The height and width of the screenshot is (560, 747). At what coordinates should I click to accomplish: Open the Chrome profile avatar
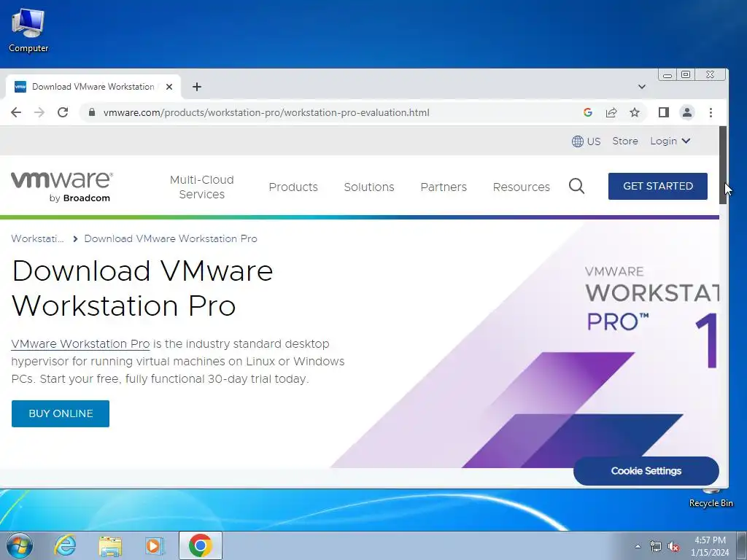tap(687, 112)
